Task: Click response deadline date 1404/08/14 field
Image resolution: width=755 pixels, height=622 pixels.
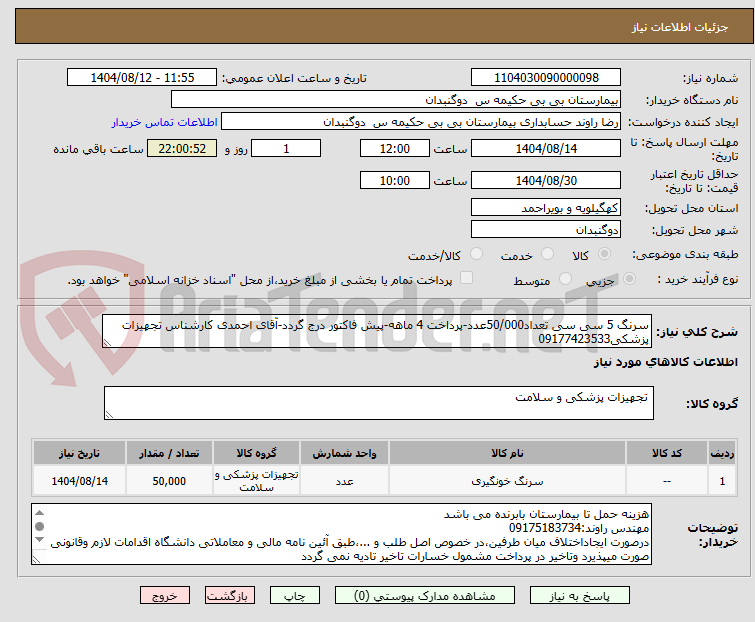Action: click(x=546, y=148)
